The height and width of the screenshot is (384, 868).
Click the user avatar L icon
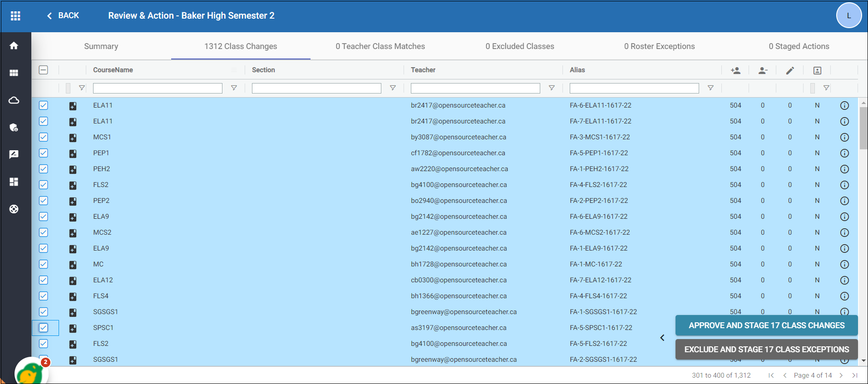click(848, 15)
